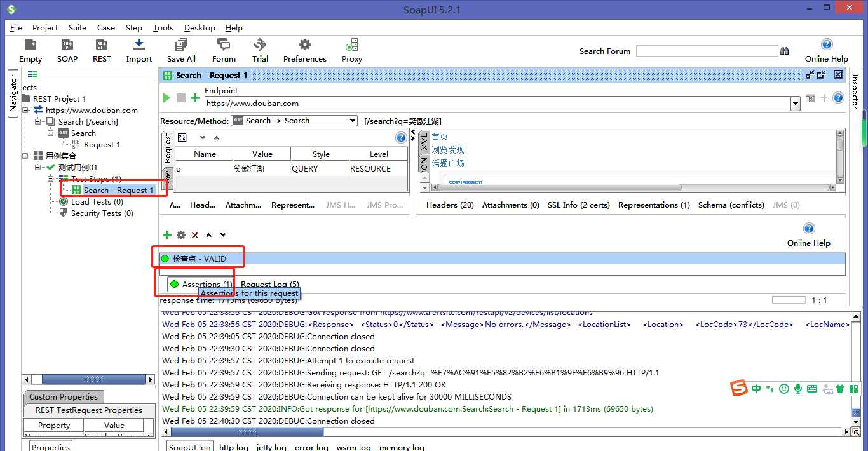Click the Sogou input method S icon
The image size is (868, 451).
(738, 388)
